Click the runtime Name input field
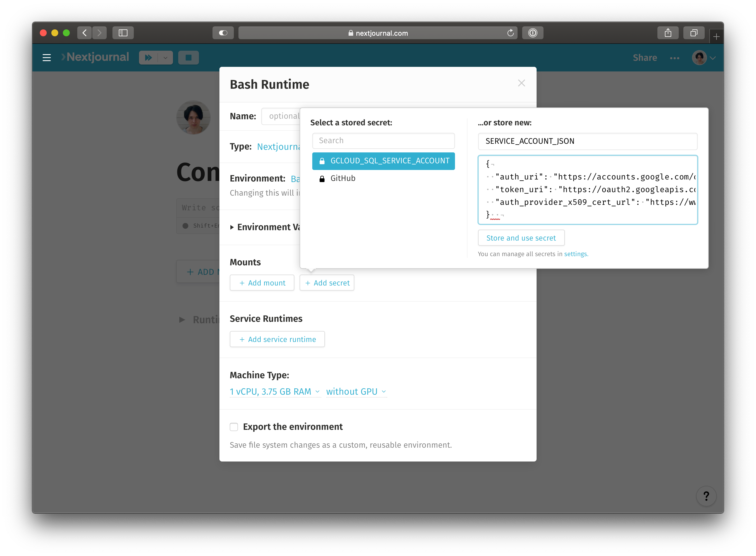The height and width of the screenshot is (556, 756). [281, 116]
